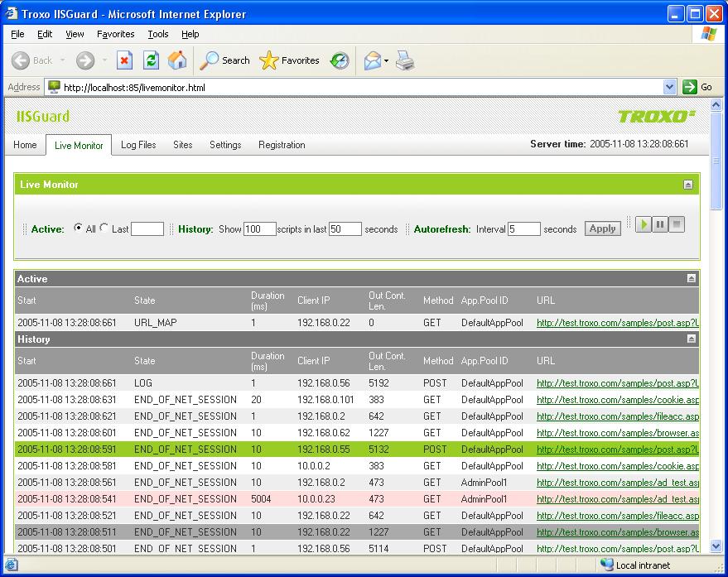Click scrollbar down arrow
Viewport: 728px width, 577px height.
tap(716, 546)
